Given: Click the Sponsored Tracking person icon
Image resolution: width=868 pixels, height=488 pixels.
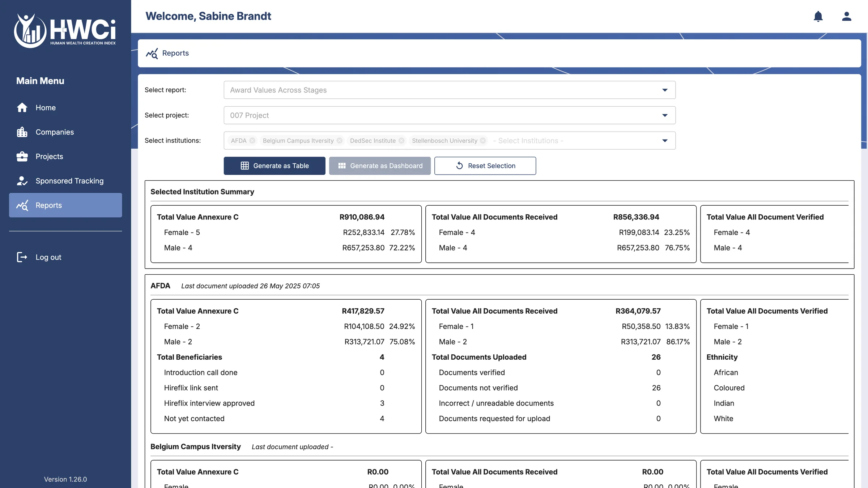Looking at the screenshot, I should tap(22, 181).
